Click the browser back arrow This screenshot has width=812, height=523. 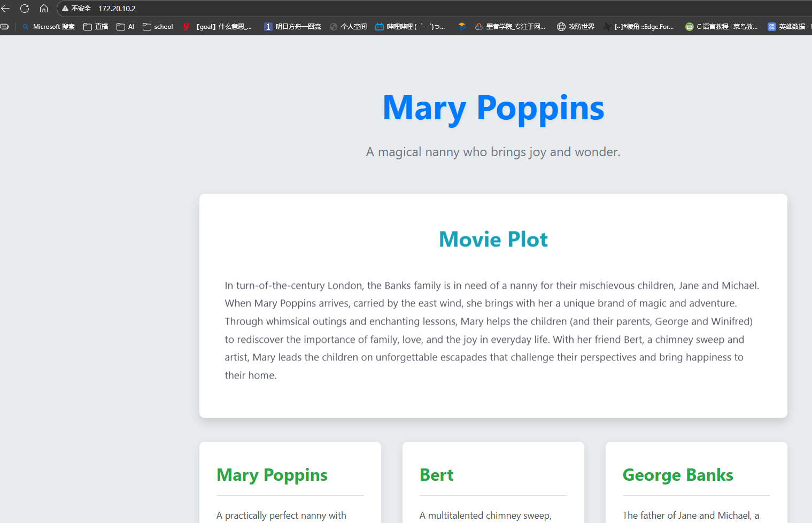tap(6, 9)
